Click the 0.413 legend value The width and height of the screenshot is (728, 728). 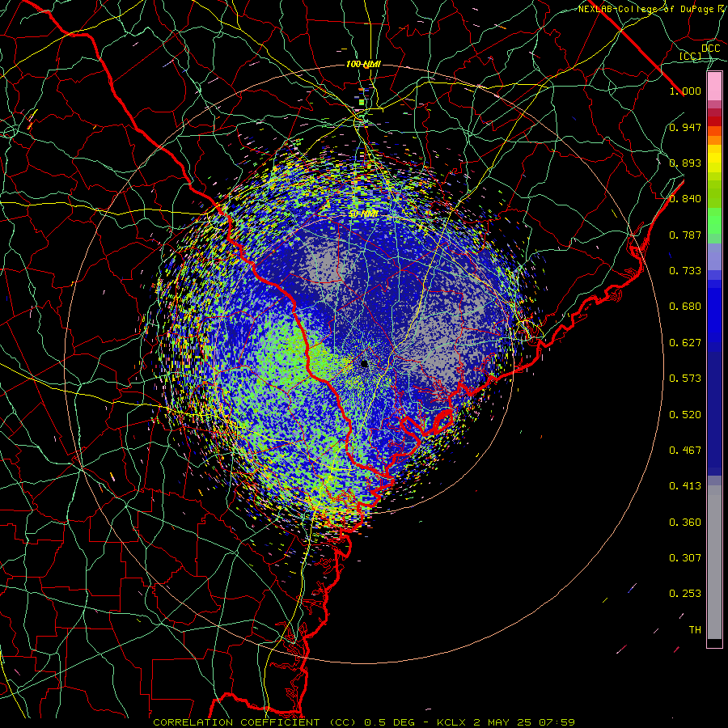[685, 486]
